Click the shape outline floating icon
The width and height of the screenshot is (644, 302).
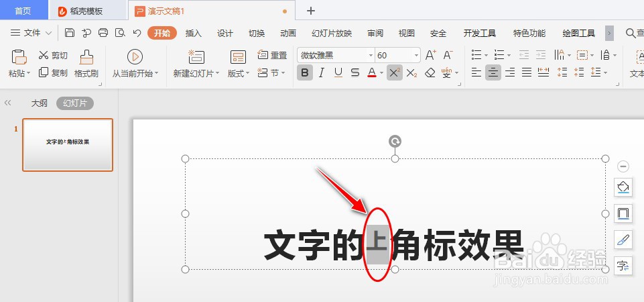pos(623,213)
